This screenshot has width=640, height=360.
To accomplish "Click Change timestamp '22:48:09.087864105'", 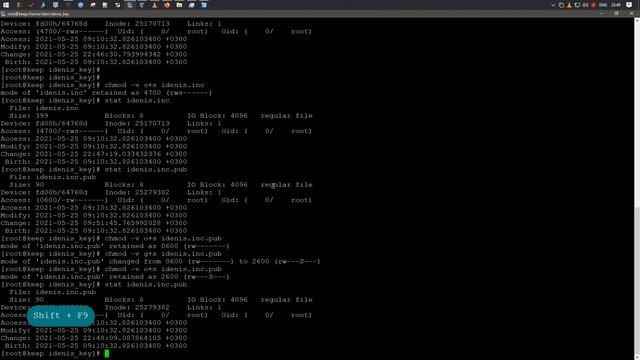I will coord(122,338).
